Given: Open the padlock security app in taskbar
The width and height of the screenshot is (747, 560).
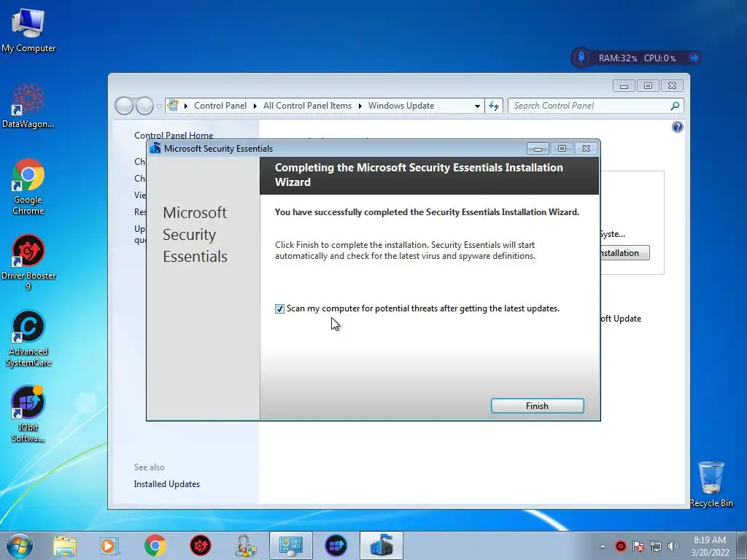Looking at the screenshot, I should (246, 545).
